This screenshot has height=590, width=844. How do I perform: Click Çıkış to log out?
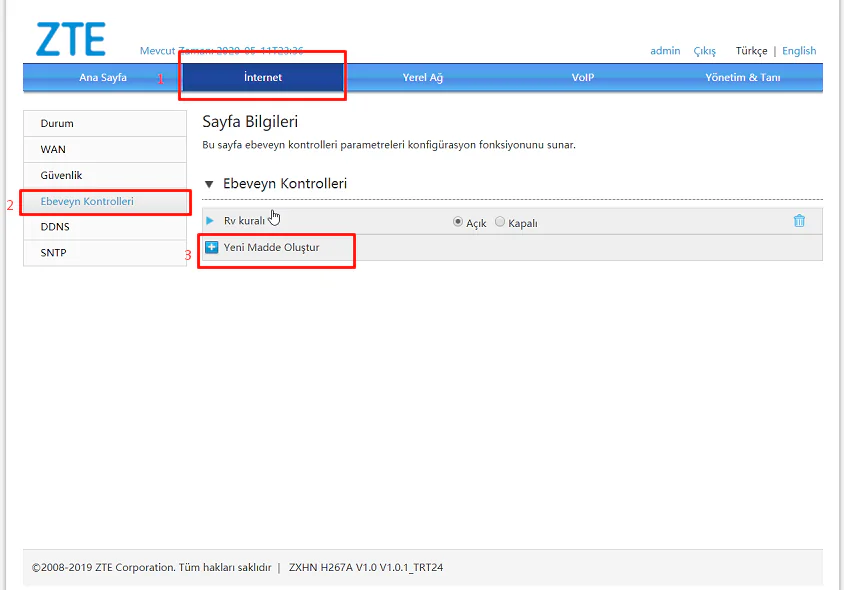pyautogui.click(x=704, y=50)
